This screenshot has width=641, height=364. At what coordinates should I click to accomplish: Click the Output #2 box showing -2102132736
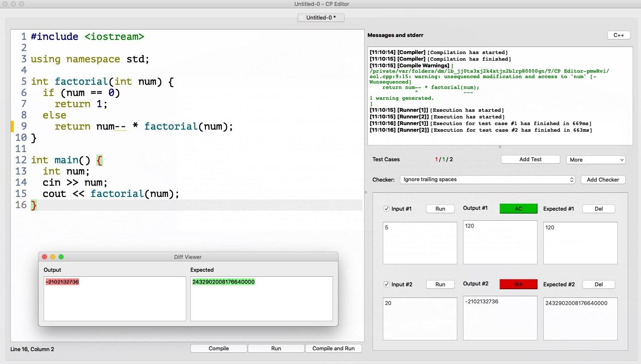coord(500,318)
